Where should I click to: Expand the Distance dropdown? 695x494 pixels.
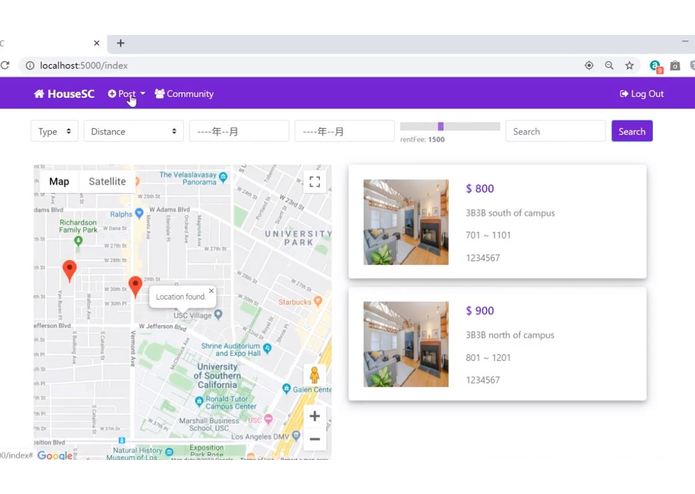(x=133, y=131)
